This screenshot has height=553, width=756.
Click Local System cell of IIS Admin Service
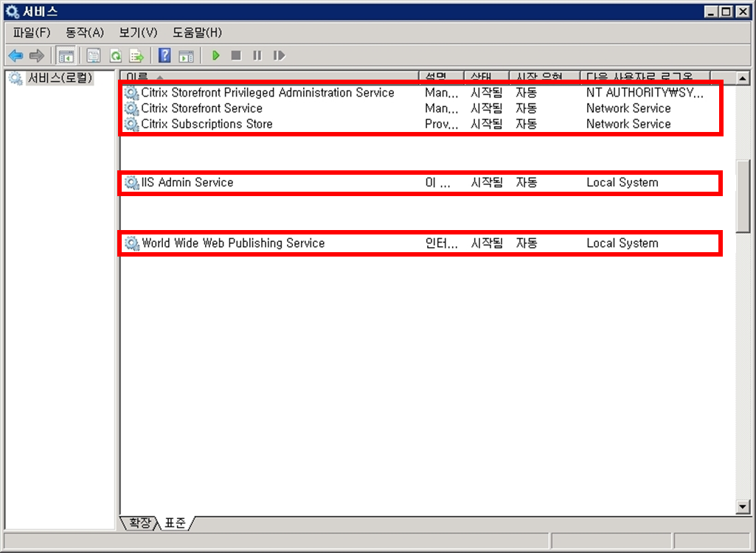click(622, 182)
